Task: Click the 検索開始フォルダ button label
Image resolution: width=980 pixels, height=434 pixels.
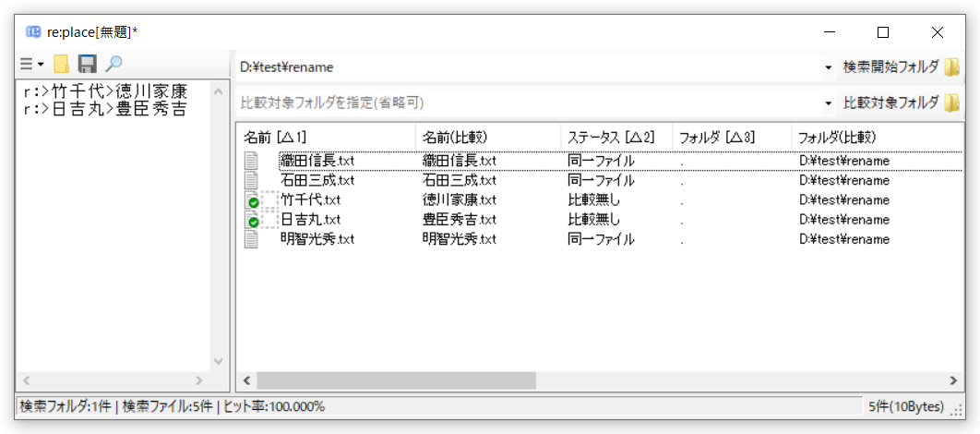Action: [x=890, y=66]
